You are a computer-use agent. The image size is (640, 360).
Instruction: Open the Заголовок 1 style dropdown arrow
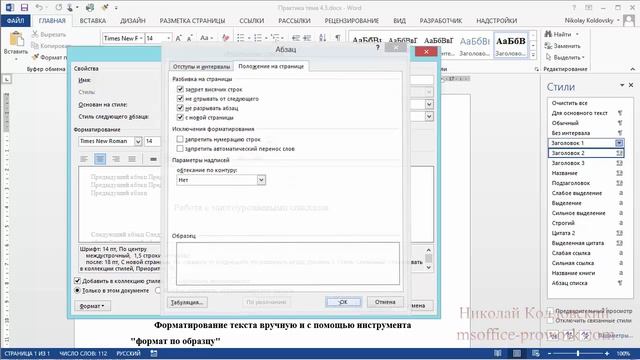[x=619, y=143]
